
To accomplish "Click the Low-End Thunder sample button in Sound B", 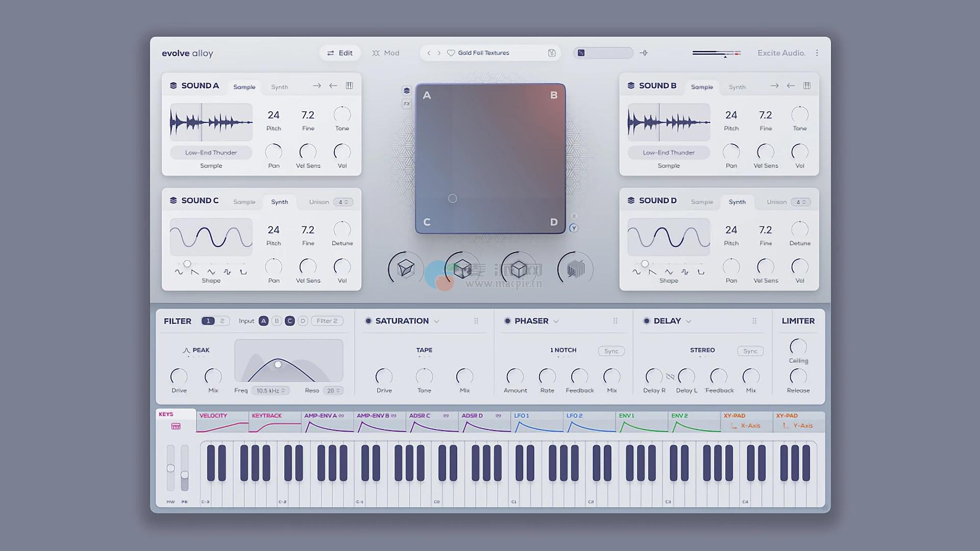I will pyautogui.click(x=669, y=153).
